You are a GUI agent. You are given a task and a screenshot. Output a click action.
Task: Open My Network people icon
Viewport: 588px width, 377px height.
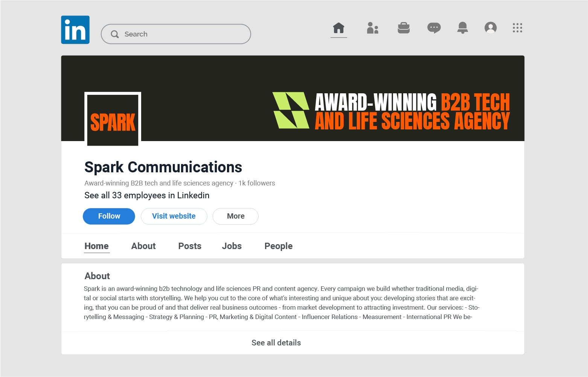[x=372, y=28]
